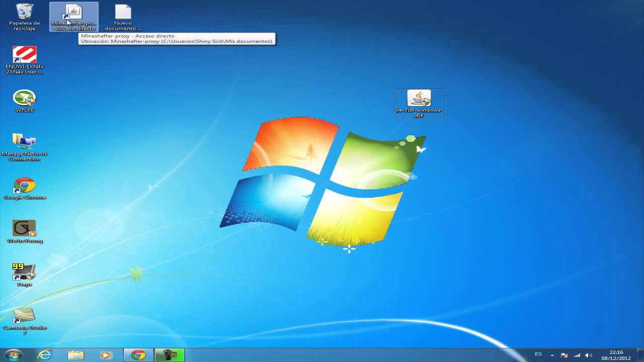Screen dimensions: 644x362
Task: Open the Action Center flag icon
Action: pos(564,355)
